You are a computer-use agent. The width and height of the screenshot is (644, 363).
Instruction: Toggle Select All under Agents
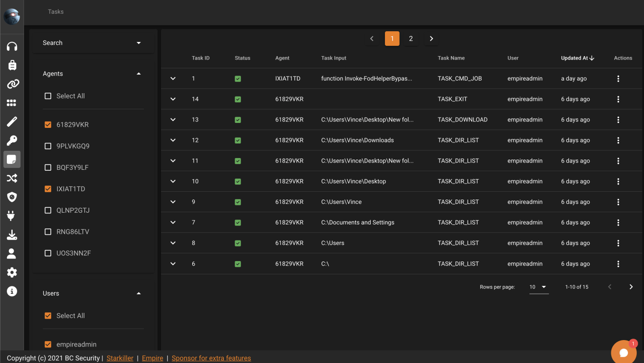pyautogui.click(x=48, y=96)
